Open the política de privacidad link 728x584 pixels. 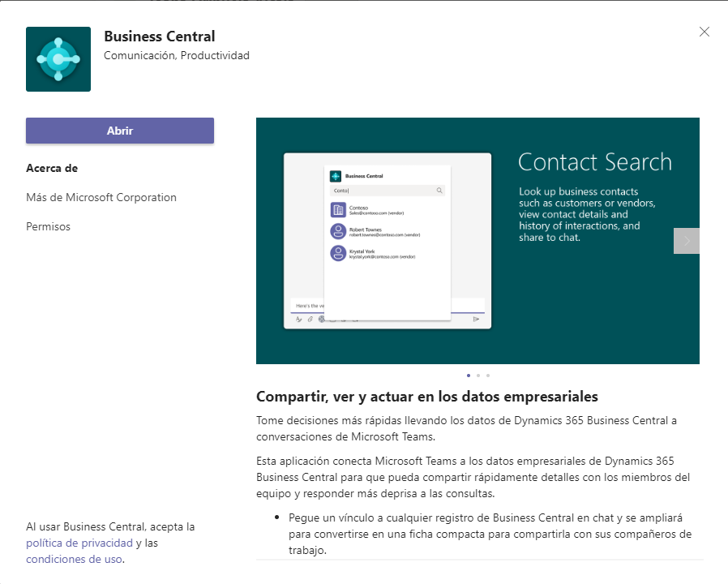(79, 543)
